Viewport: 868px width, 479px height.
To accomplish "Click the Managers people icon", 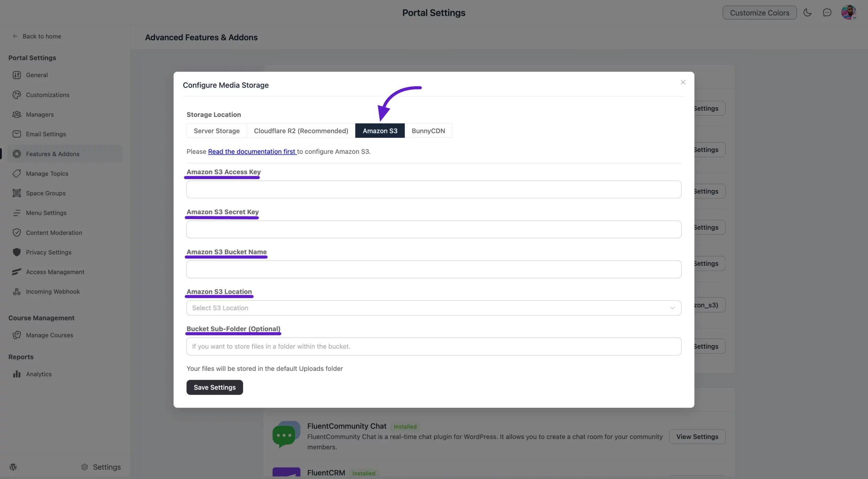I will point(17,114).
